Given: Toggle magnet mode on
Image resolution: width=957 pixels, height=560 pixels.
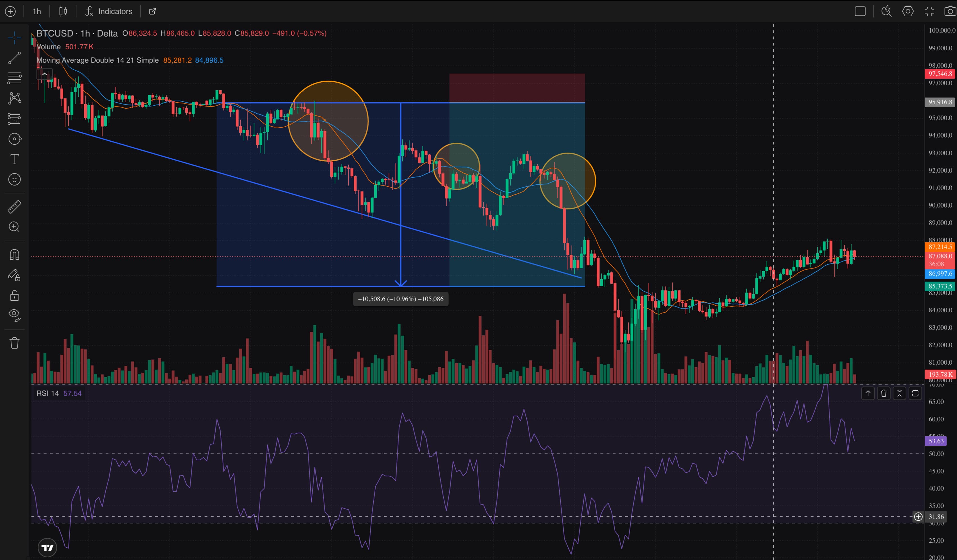Looking at the screenshot, I should click(x=14, y=254).
